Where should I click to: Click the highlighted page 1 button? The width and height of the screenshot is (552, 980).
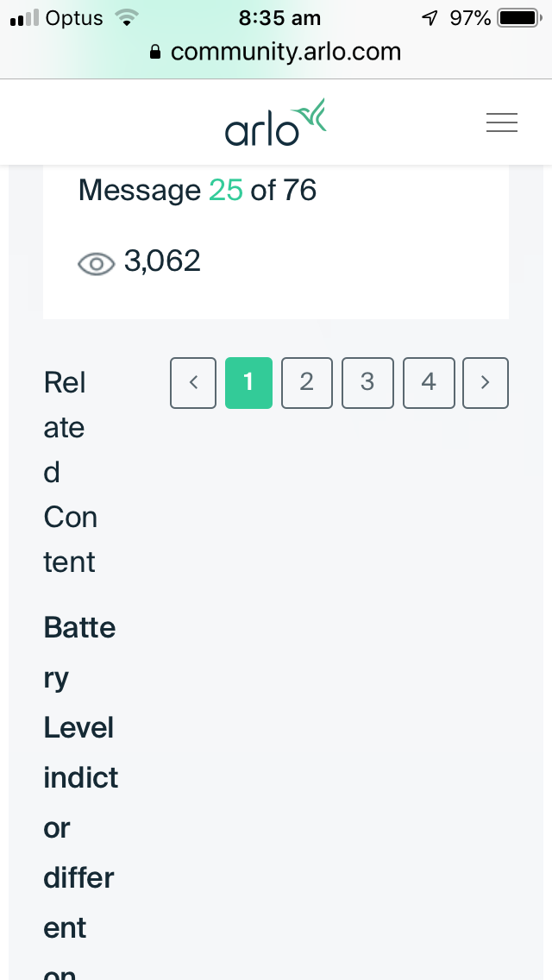(248, 382)
